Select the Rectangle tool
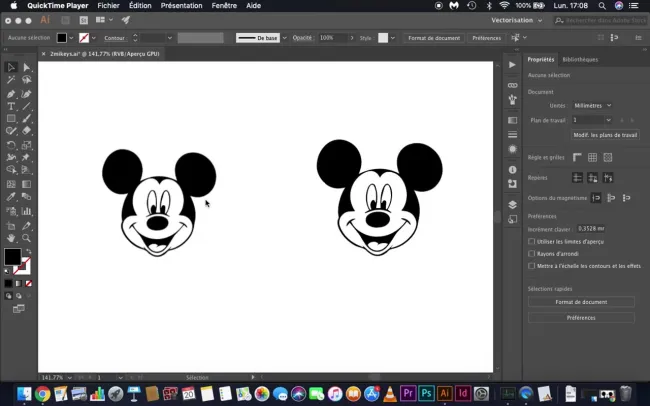The image size is (650, 406). pyautogui.click(x=11, y=119)
